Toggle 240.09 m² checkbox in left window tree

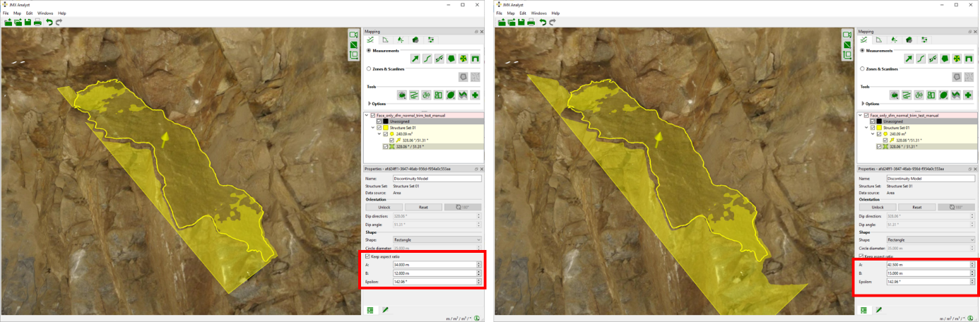click(384, 133)
